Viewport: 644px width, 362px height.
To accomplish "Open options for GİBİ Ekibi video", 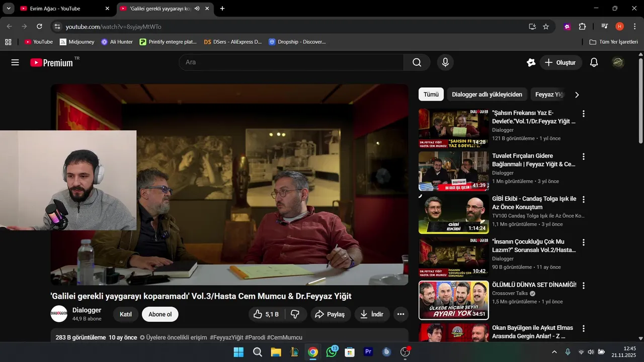I will (584, 200).
